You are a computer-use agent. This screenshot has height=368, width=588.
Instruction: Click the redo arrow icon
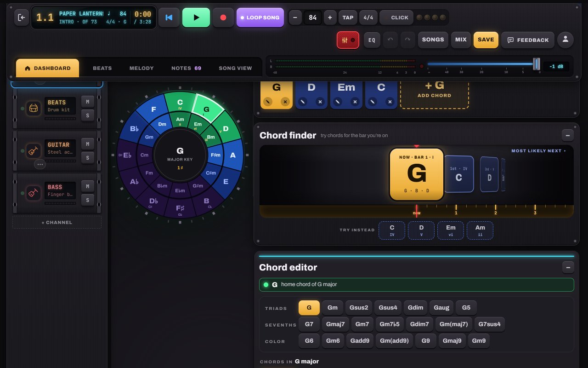(408, 40)
